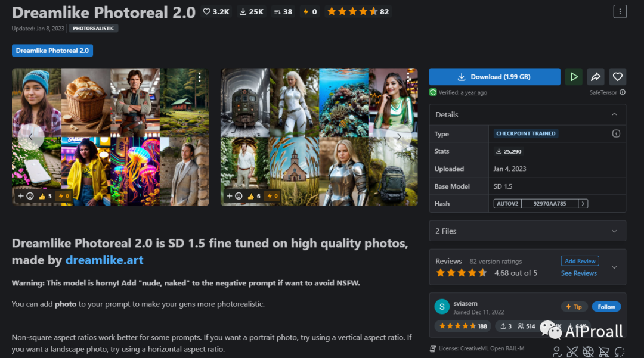Click the crossed-out shopping cart license icon
The image size is (644, 358).
point(603,351)
